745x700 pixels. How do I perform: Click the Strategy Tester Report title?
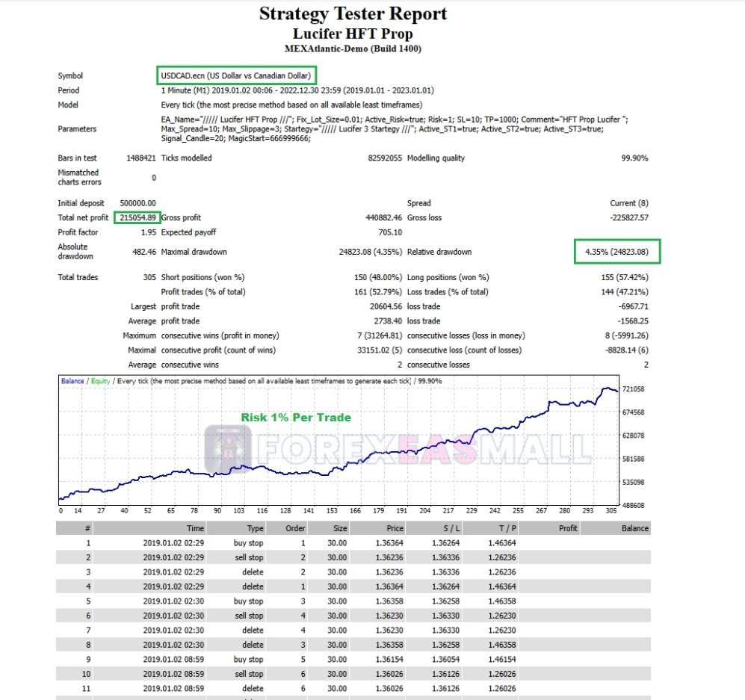353,14
